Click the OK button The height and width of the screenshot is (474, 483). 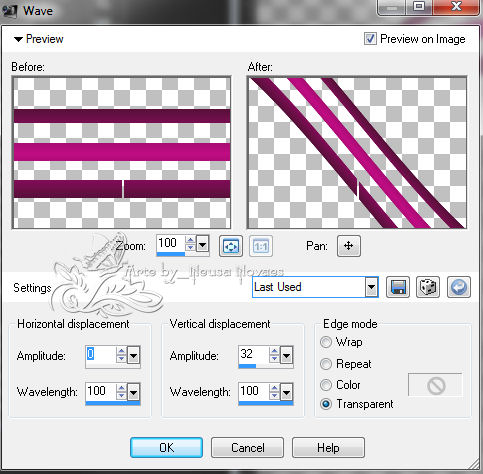click(166, 447)
